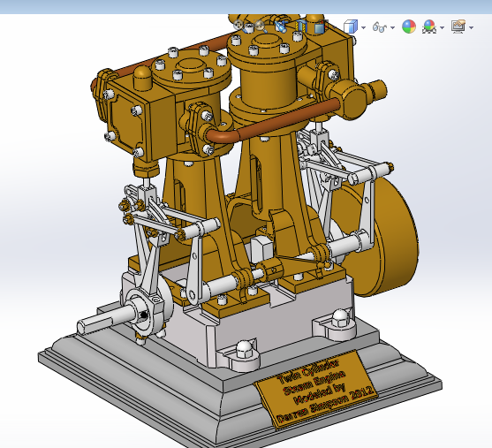Click the Edit Appearance color ball

pyautogui.click(x=409, y=27)
